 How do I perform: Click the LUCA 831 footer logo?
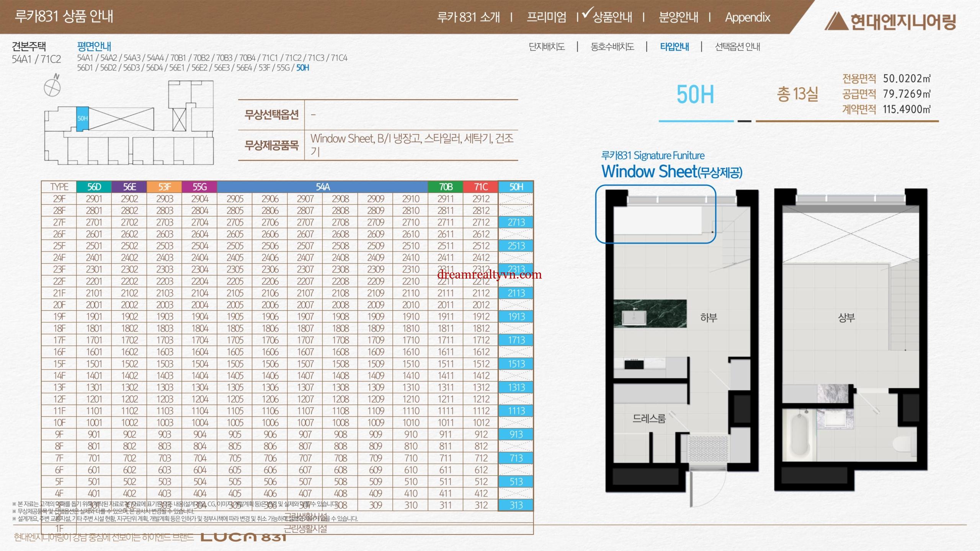click(x=243, y=537)
